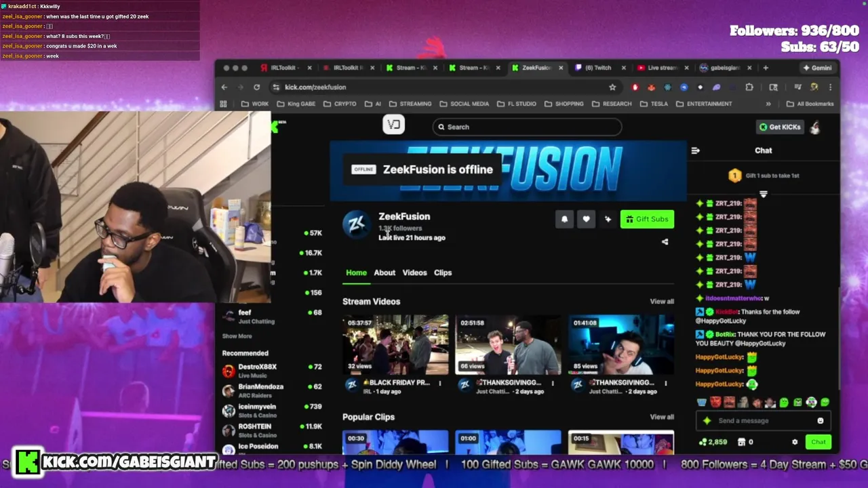
Task: Open recommended channel ROSHTEIN
Action: pyautogui.click(x=272, y=430)
